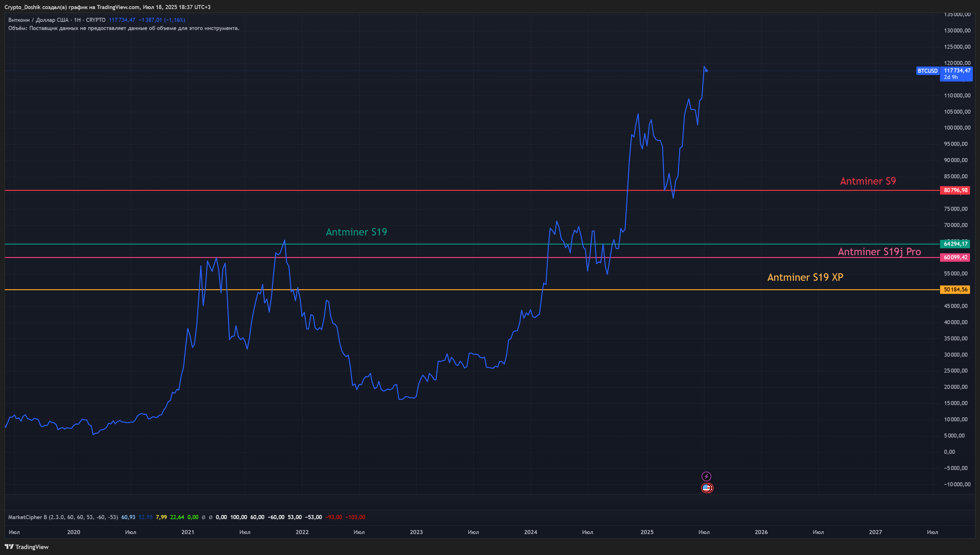The height and width of the screenshot is (555, 980).
Task: Click the red 80 796,98 price label
Action: click(x=955, y=190)
